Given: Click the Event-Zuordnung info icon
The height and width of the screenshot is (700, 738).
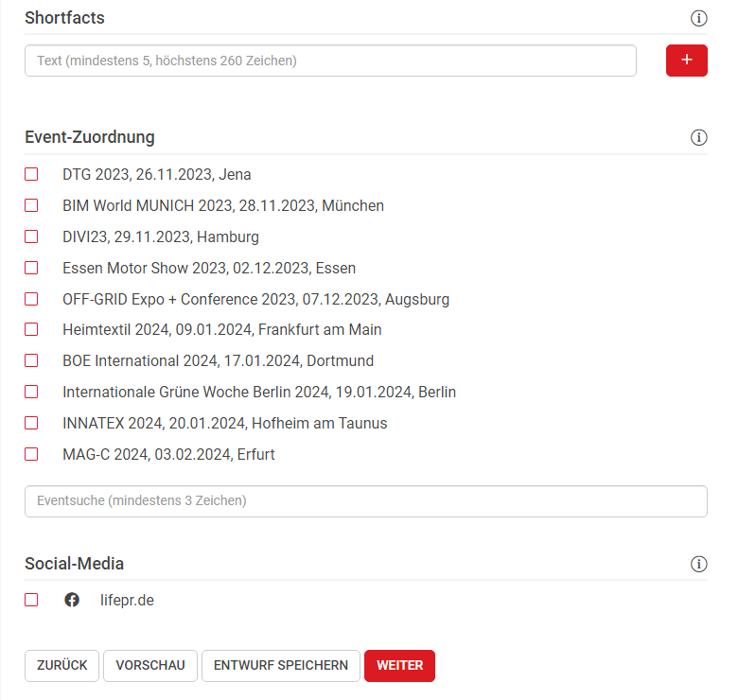Looking at the screenshot, I should [699, 137].
